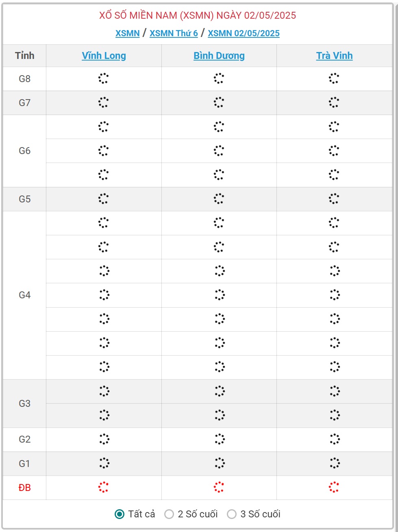The width and height of the screenshot is (398, 532).
Task: Open the XSMN Thứ 6 link
Action: 174,33
